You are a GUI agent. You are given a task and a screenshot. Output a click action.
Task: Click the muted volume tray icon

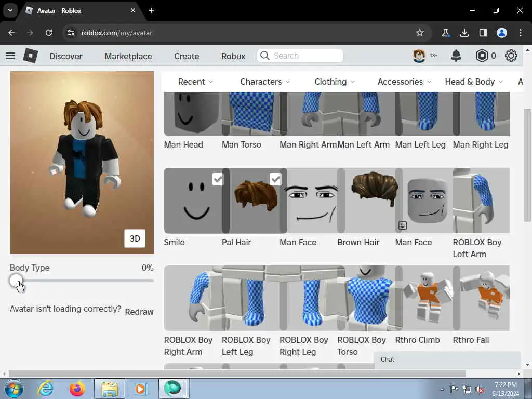pos(480,390)
